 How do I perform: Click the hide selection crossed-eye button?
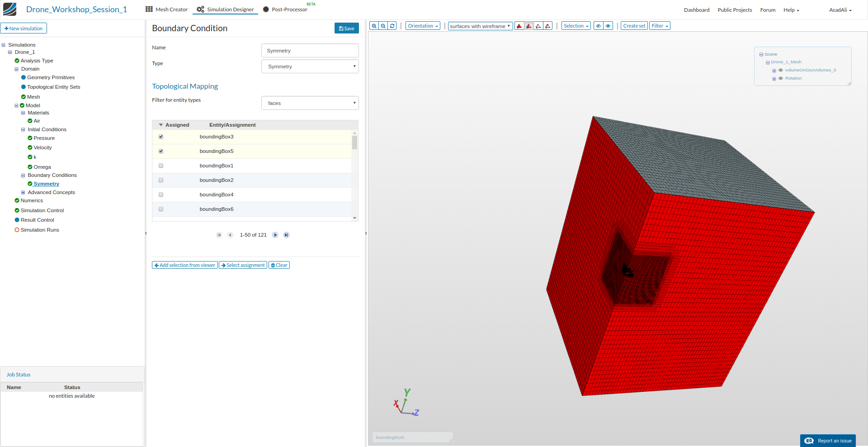coord(598,26)
